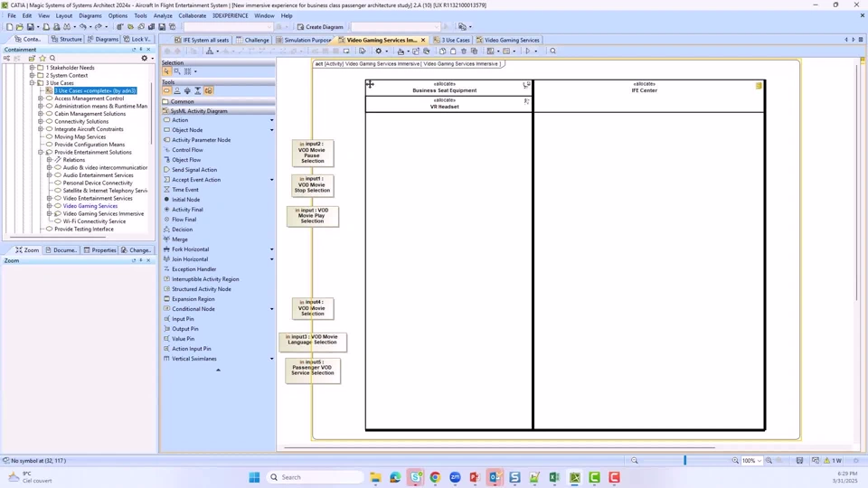Select the Send Signal Action tool

[x=194, y=170]
